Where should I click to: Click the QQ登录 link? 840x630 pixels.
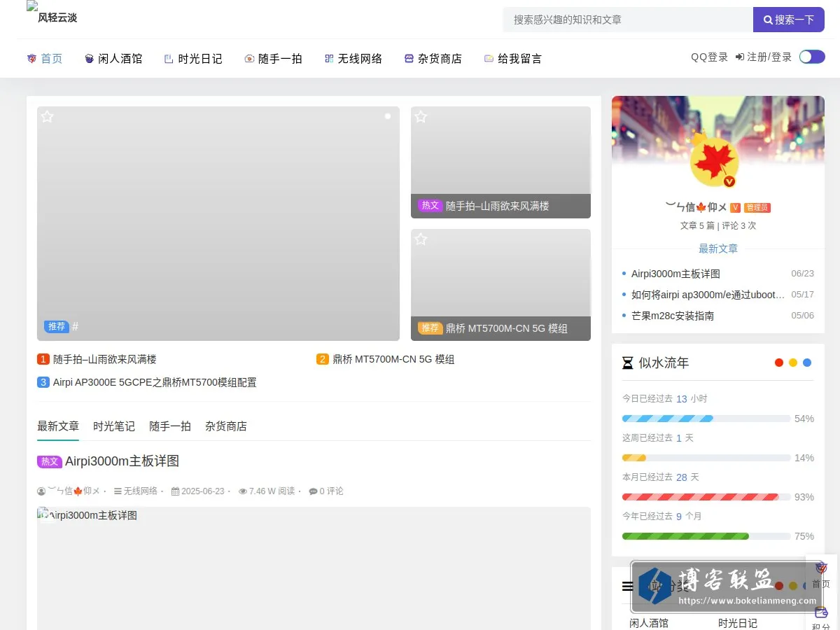(710, 57)
